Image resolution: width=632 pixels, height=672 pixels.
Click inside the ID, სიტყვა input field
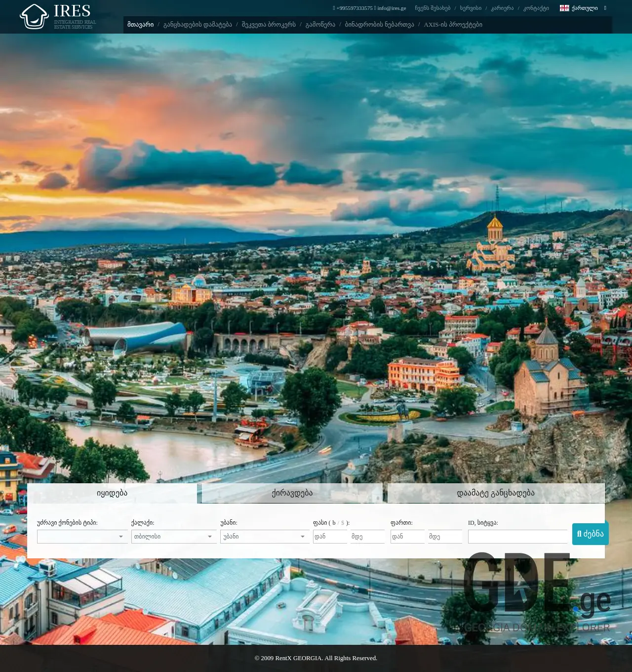point(517,536)
